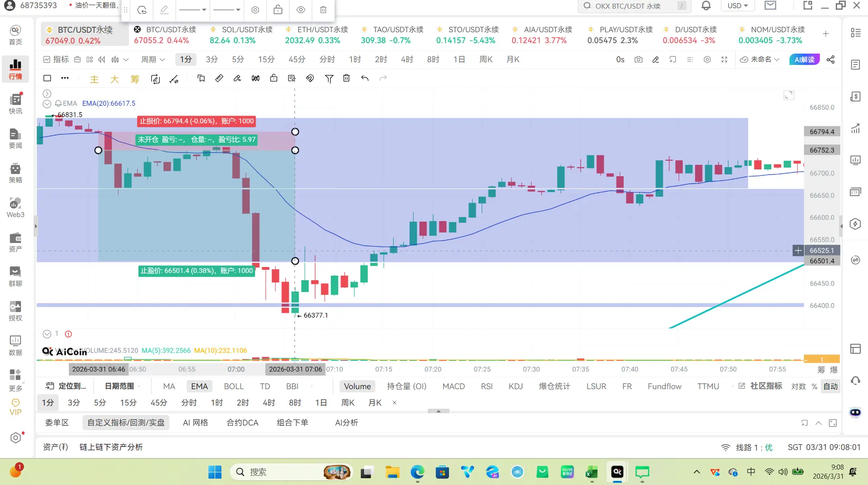This screenshot has height=485, width=868.
Task: Toggle the EMA indicator button on
Action: [199, 386]
